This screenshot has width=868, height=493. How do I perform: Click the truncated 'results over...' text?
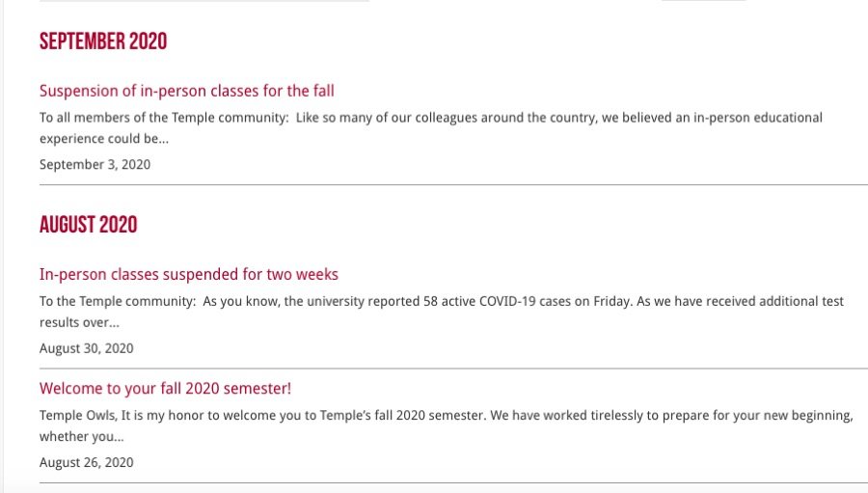pos(79,322)
